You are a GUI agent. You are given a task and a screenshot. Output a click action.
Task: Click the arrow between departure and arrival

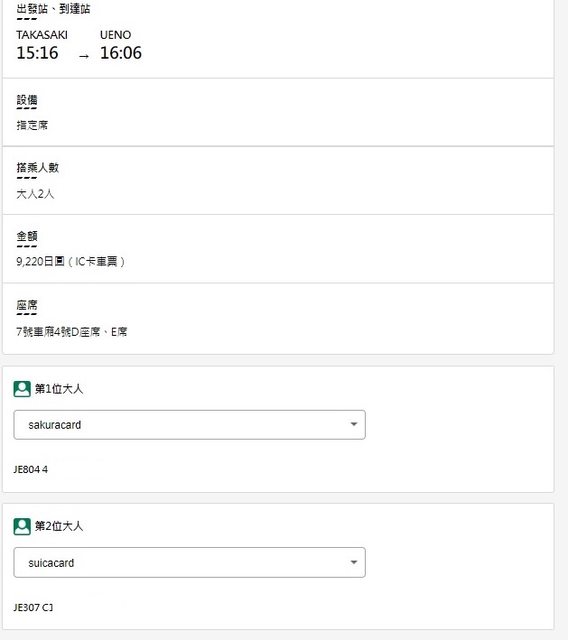pos(84,56)
